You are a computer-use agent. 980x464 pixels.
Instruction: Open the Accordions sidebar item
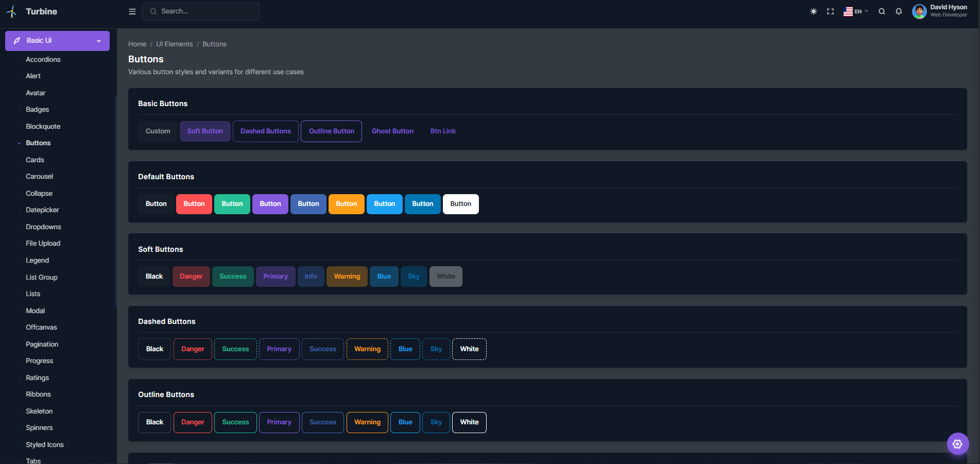point(43,59)
